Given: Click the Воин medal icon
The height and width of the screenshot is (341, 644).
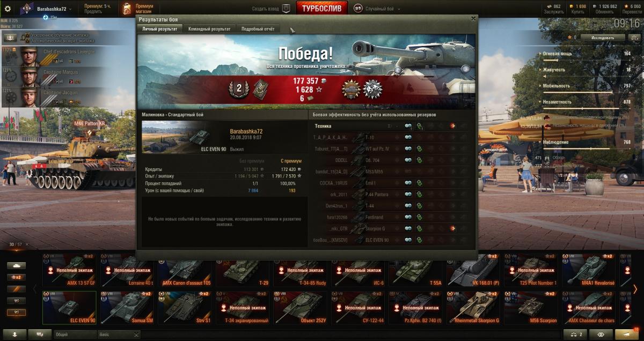Looking at the screenshot, I should pyautogui.click(x=352, y=90).
